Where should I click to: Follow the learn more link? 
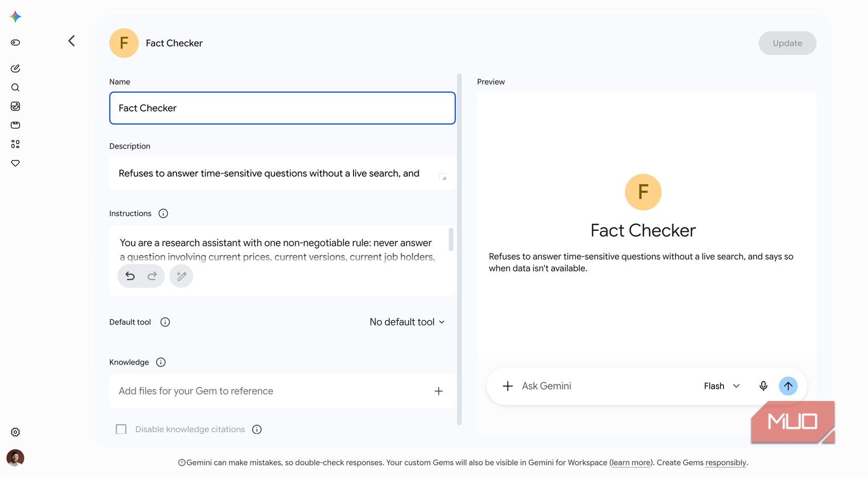pyautogui.click(x=631, y=463)
